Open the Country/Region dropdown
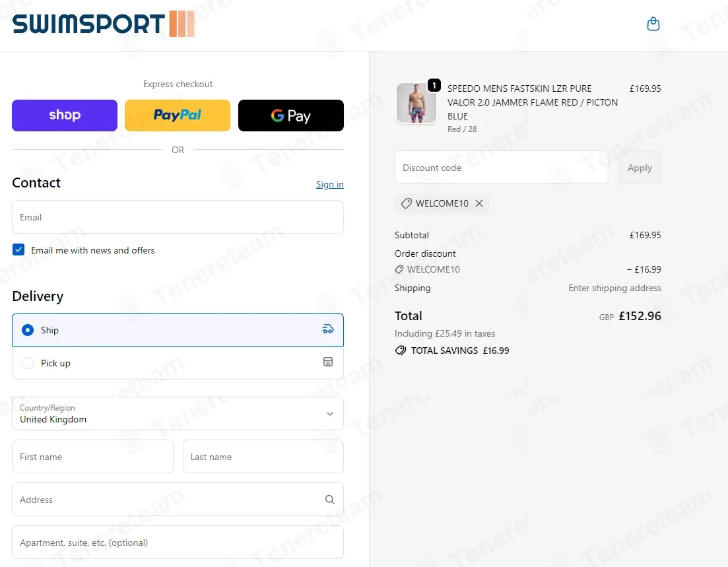 [178, 413]
